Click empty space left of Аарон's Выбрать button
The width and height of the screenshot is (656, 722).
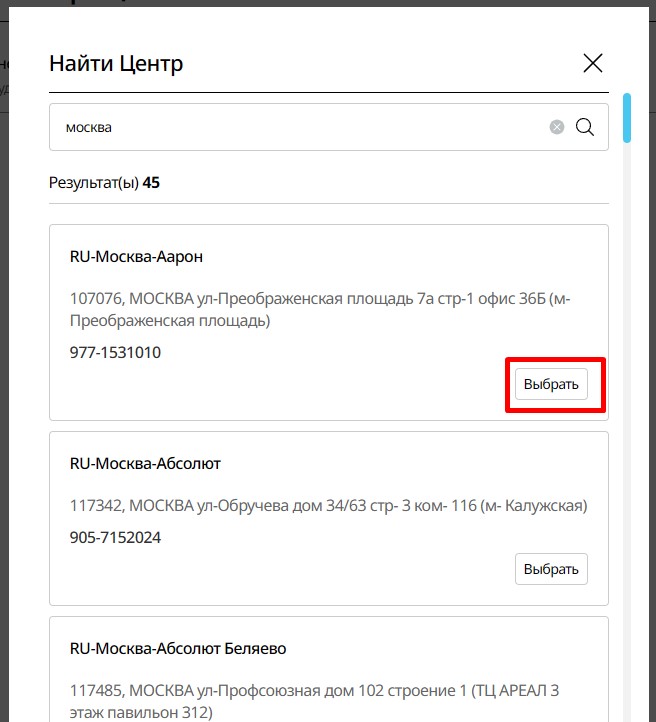[x=300, y=386]
